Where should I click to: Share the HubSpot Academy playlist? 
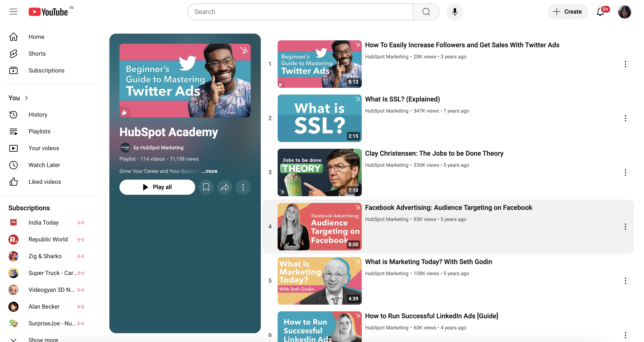tap(224, 187)
